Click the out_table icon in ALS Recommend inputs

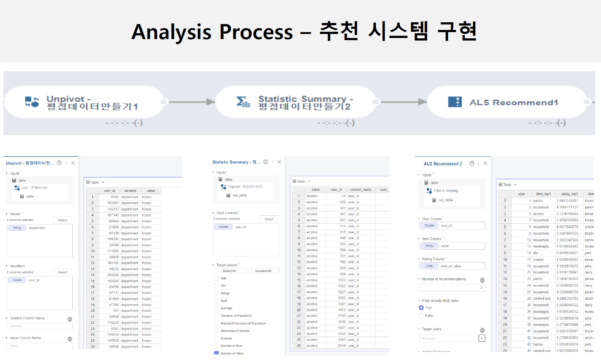434,200
